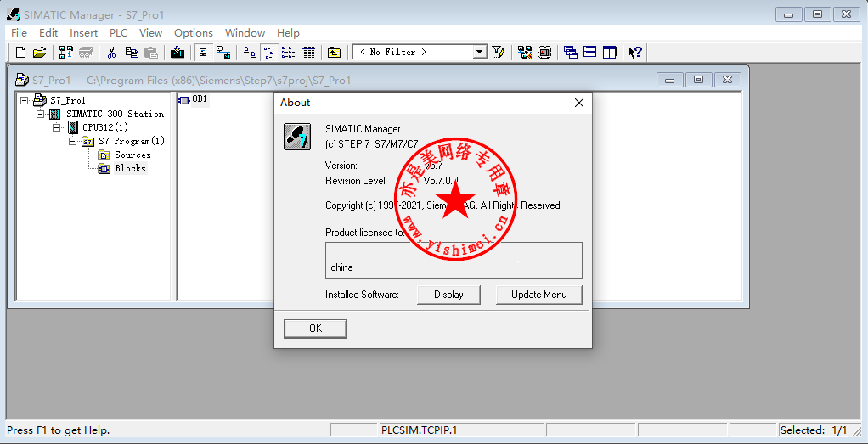868x444 pixels.
Task: Click the licensed-to box showing china
Action: coord(454,260)
